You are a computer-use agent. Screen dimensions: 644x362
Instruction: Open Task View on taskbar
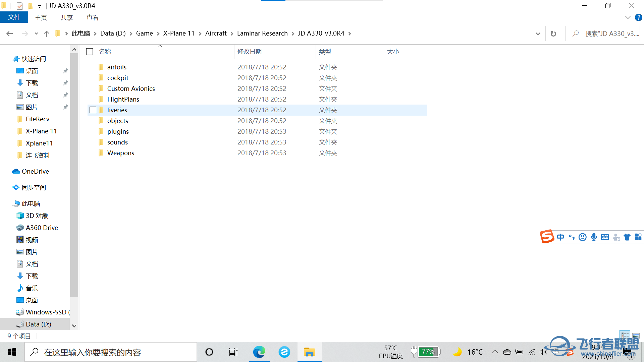pyautogui.click(x=233, y=352)
